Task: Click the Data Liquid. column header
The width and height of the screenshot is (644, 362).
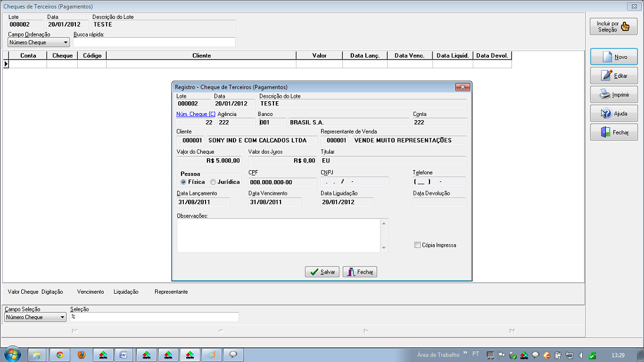Action: click(453, 55)
